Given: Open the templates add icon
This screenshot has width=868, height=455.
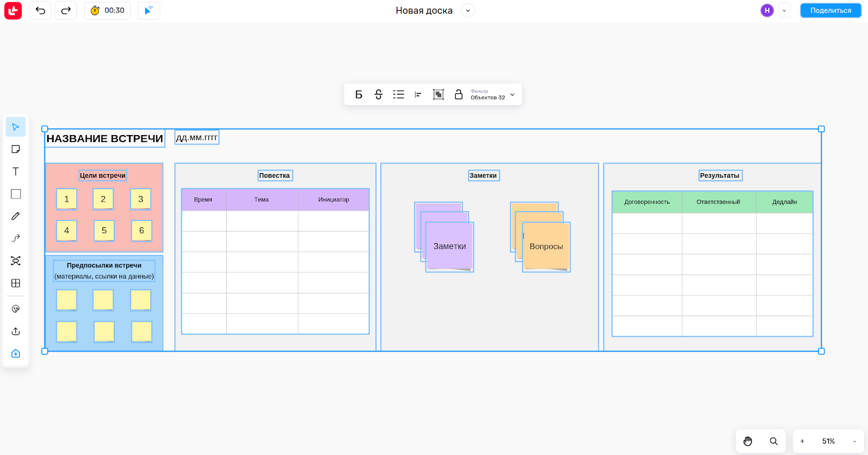Looking at the screenshot, I should pyautogui.click(x=16, y=354).
